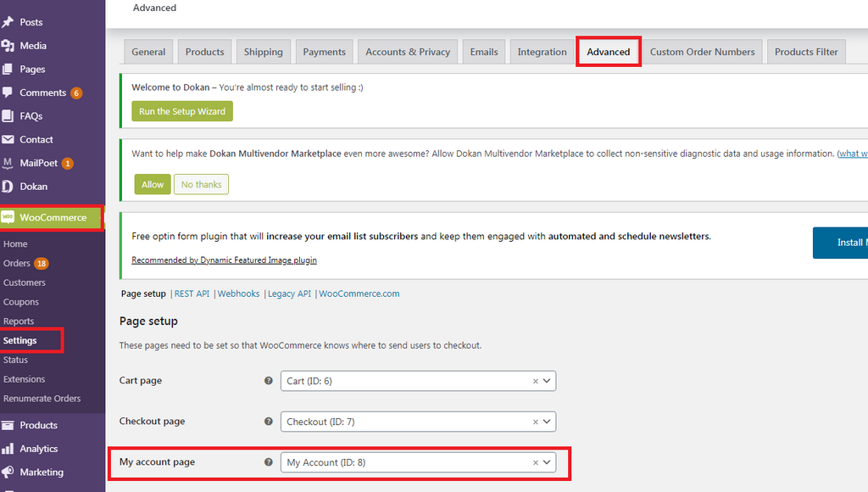The width and height of the screenshot is (868, 492).
Task: Open the Integration tab
Action: (x=542, y=52)
